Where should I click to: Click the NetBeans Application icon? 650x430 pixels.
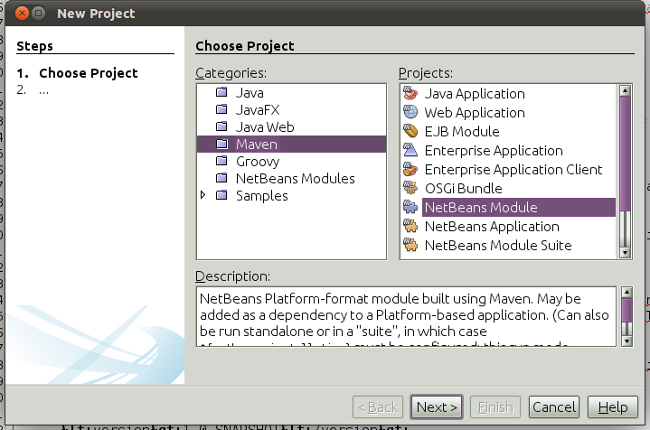pos(410,227)
